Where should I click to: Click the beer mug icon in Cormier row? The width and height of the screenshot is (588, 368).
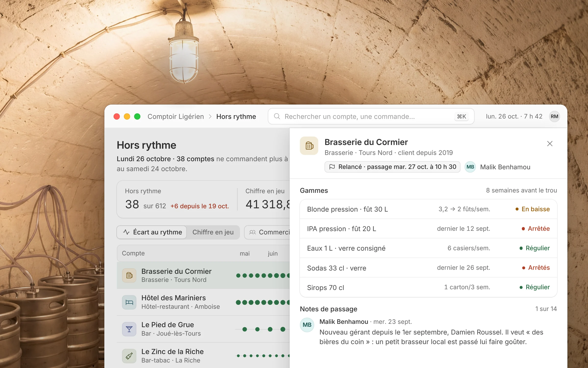pos(129,275)
